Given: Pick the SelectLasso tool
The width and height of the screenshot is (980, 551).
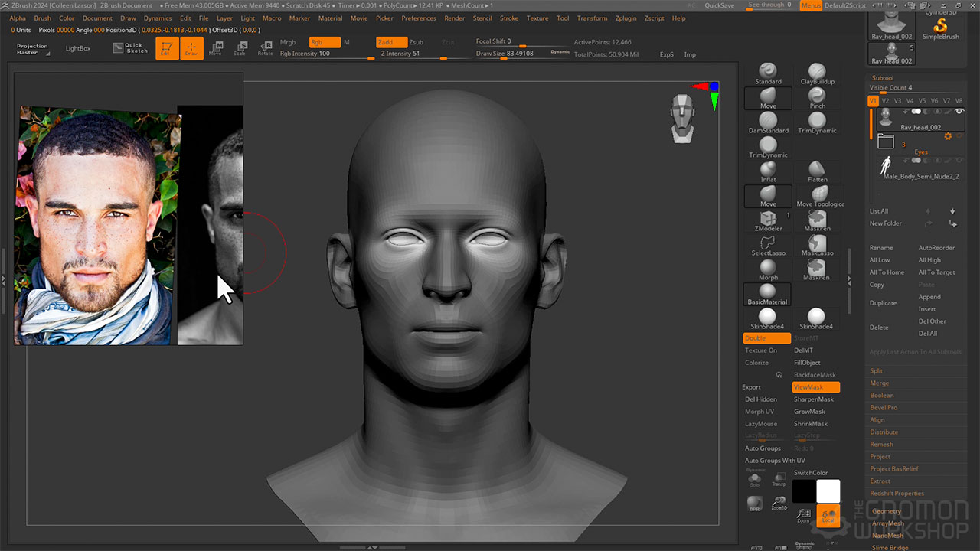Looking at the screenshot, I should click(x=768, y=245).
